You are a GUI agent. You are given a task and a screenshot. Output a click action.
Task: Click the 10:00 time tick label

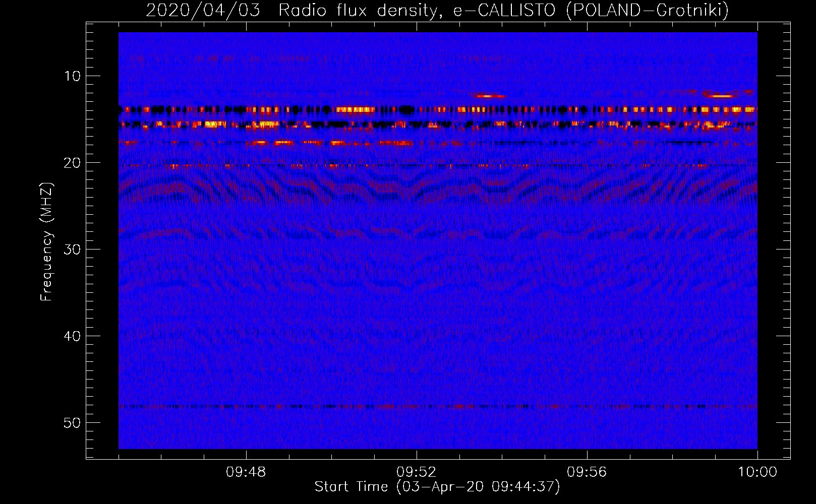point(757,472)
